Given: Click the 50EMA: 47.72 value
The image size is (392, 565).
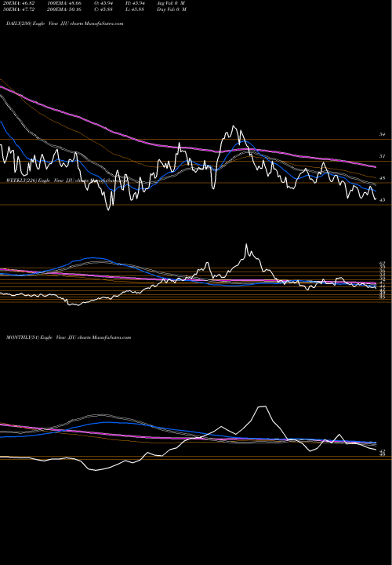Looking at the screenshot, I should coord(17,9).
